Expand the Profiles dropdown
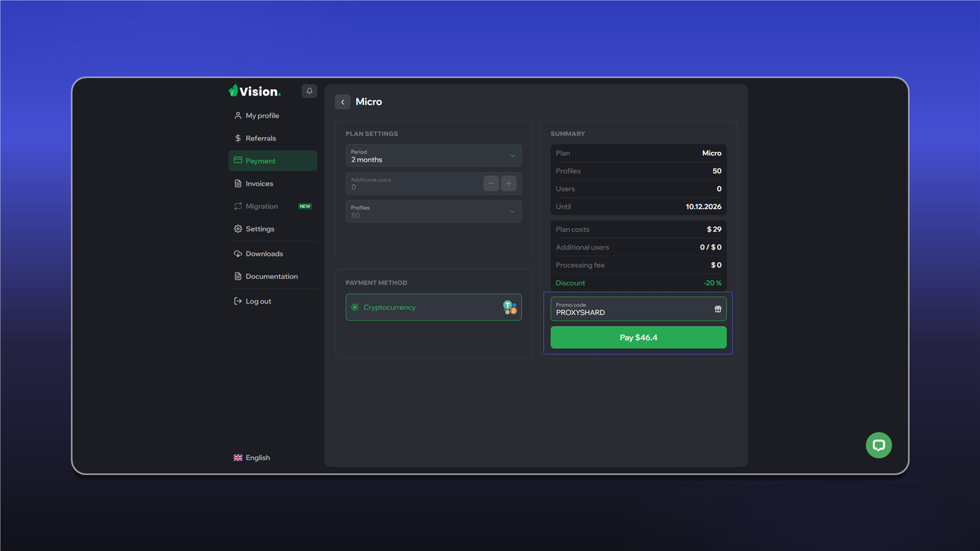Image resolution: width=980 pixels, height=551 pixels. pyautogui.click(x=433, y=211)
